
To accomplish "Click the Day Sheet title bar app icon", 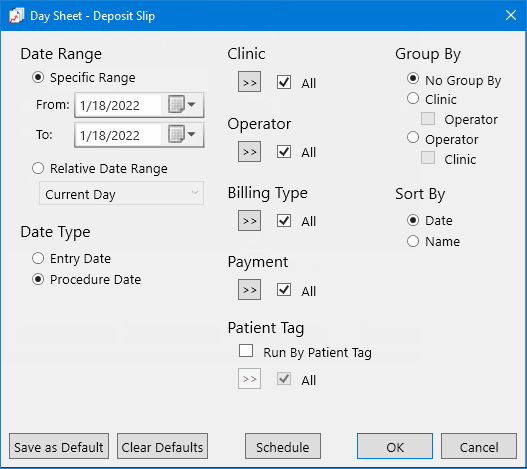I will click(16, 15).
